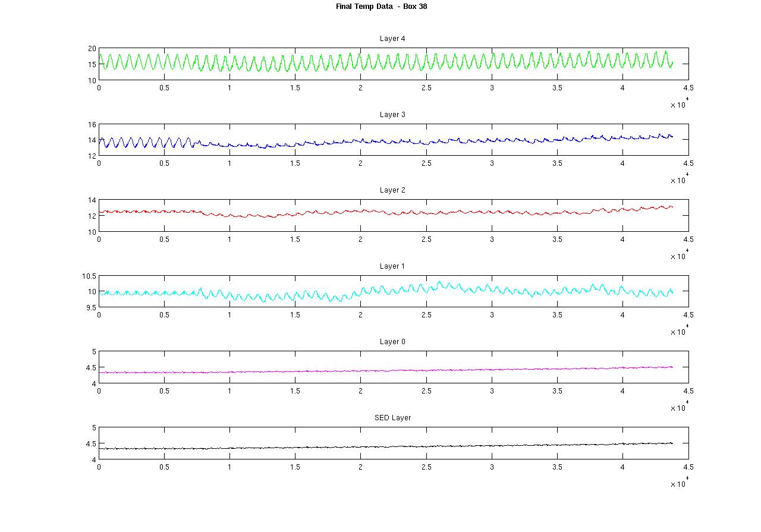Click x-axis tick "4.5" under SED Layer plot
Viewport: 761px width, 532px height.
(688, 467)
